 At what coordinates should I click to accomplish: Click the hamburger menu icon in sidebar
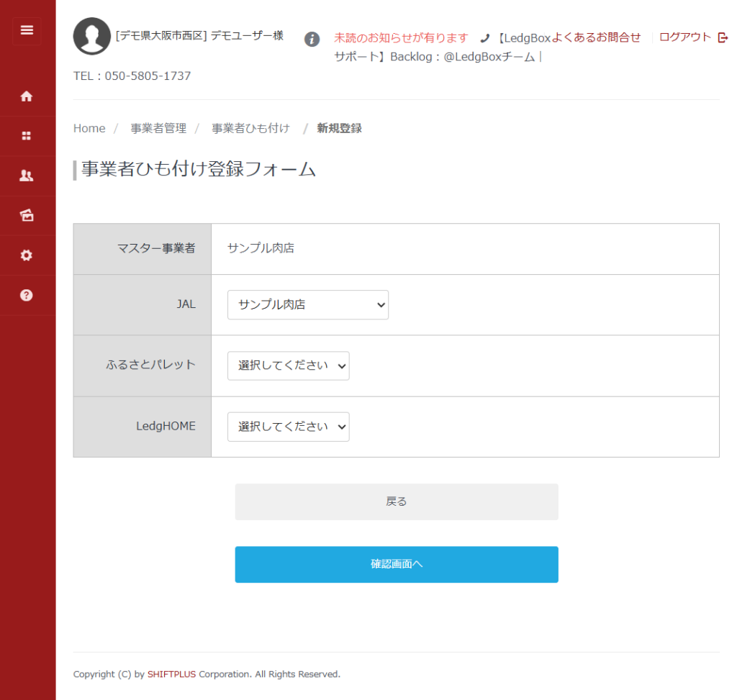27,30
